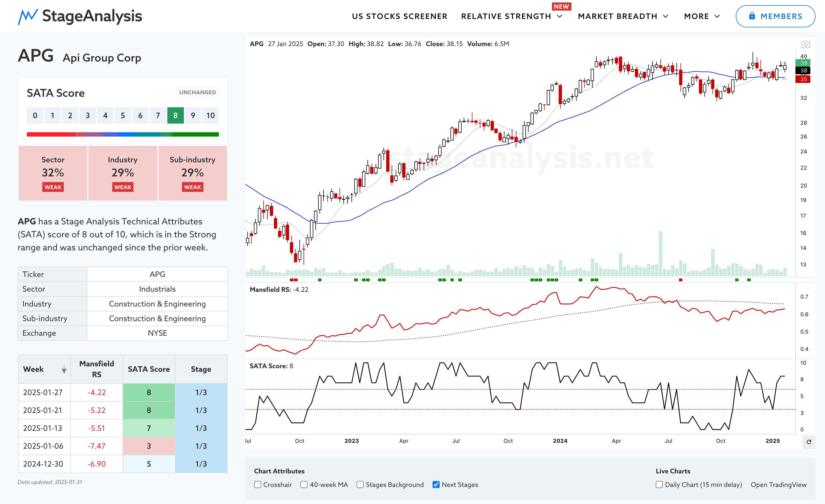Click the Stage column header
Viewport: 825px width, 504px height.
point(201,369)
